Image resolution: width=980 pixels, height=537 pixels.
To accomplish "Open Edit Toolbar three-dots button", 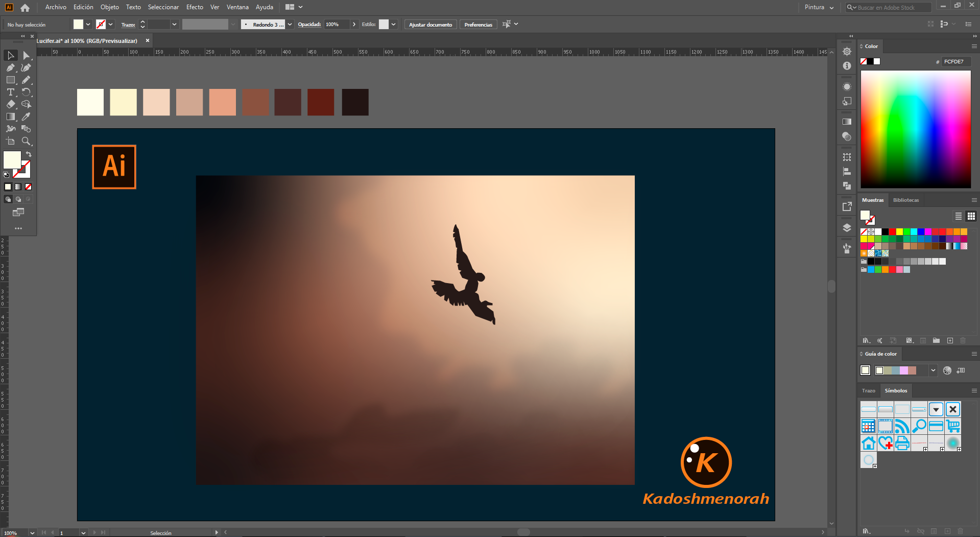I will click(18, 228).
